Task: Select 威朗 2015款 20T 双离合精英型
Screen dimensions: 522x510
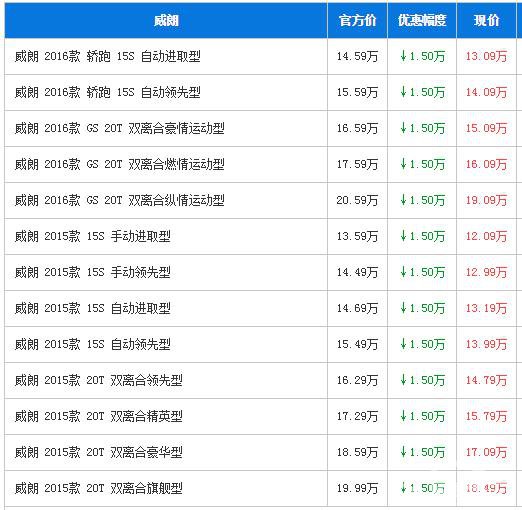Action: tap(98, 416)
